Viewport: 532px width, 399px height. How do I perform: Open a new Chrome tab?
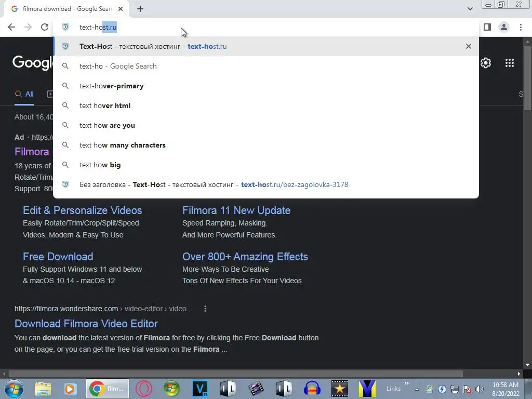pyautogui.click(x=140, y=9)
